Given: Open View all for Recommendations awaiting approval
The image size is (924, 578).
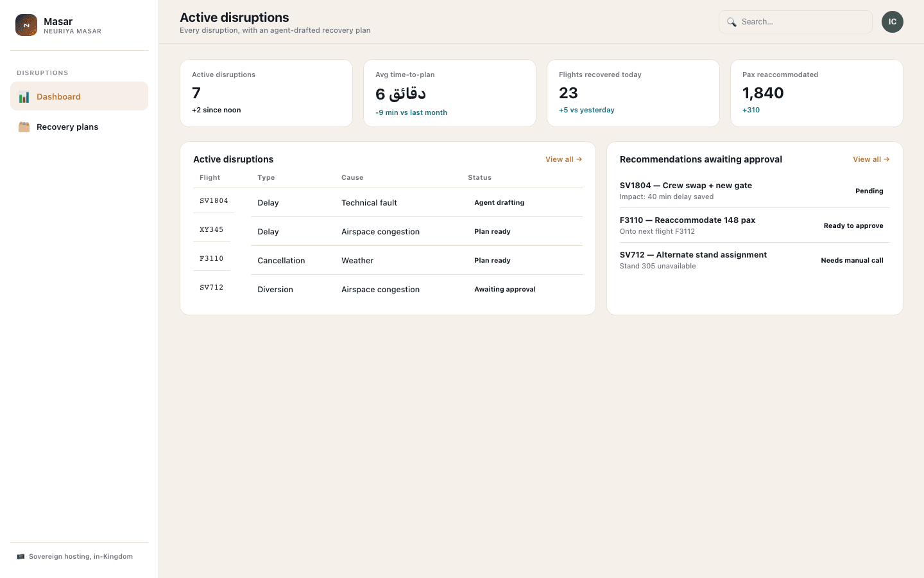Looking at the screenshot, I should [871, 159].
